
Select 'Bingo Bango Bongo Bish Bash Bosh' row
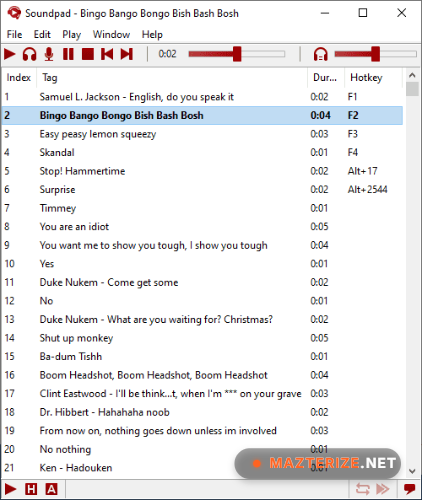coord(202,115)
